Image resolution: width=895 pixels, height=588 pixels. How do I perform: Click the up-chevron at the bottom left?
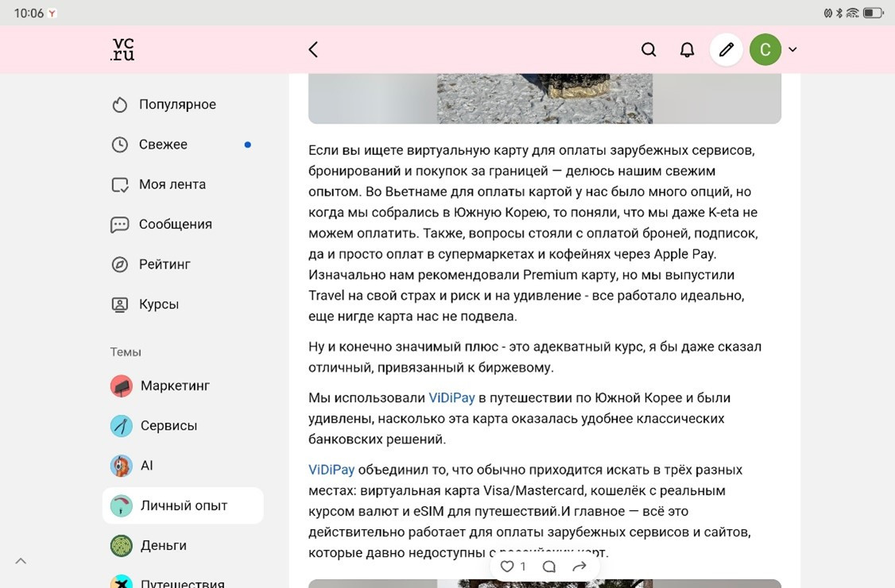click(21, 561)
